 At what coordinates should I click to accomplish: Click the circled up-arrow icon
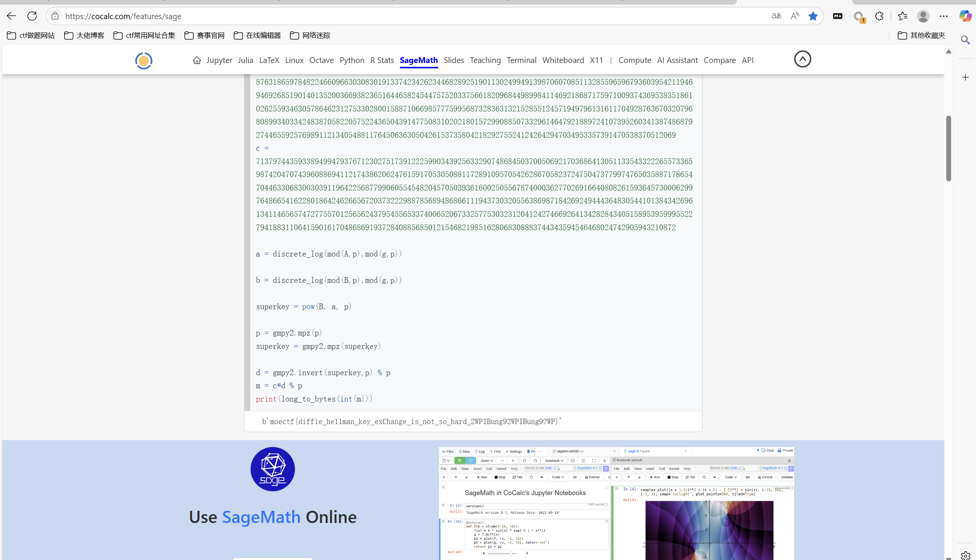tap(803, 59)
